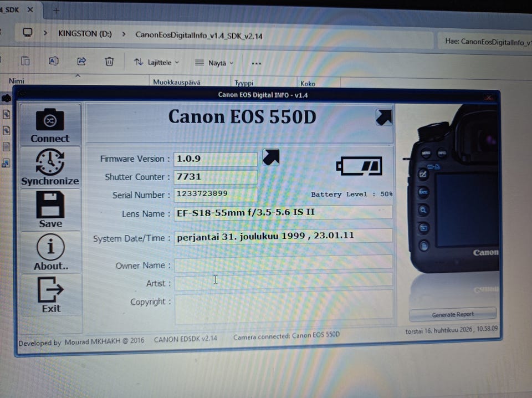The image size is (532, 398).
Task: Click the arrow icon beside Canon EOS 550D title
Action: (x=383, y=118)
